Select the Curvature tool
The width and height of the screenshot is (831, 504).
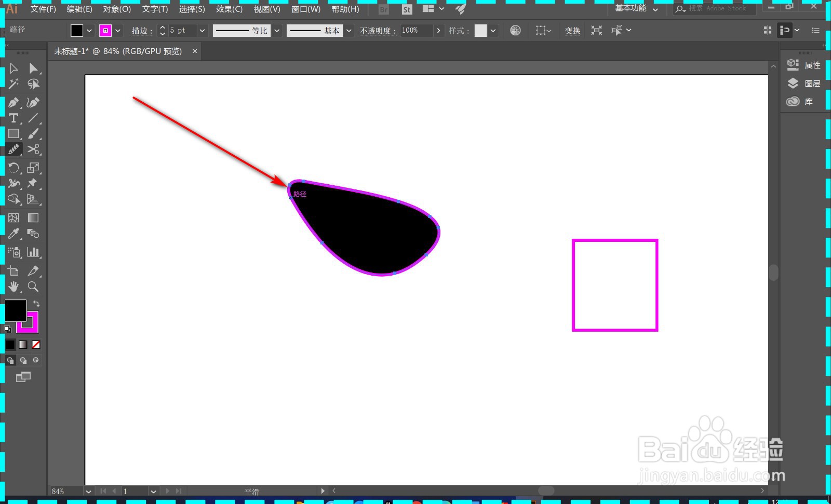tap(33, 102)
